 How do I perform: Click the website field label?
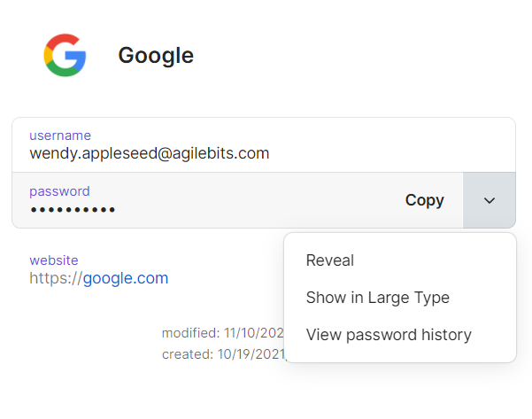pyautogui.click(x=54, y=260)
